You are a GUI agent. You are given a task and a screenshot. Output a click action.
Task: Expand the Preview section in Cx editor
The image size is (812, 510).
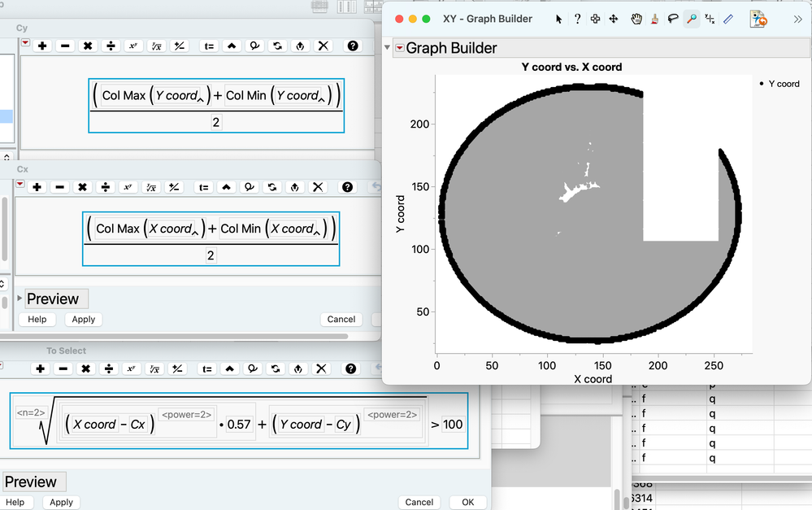(x=20, y=298)
